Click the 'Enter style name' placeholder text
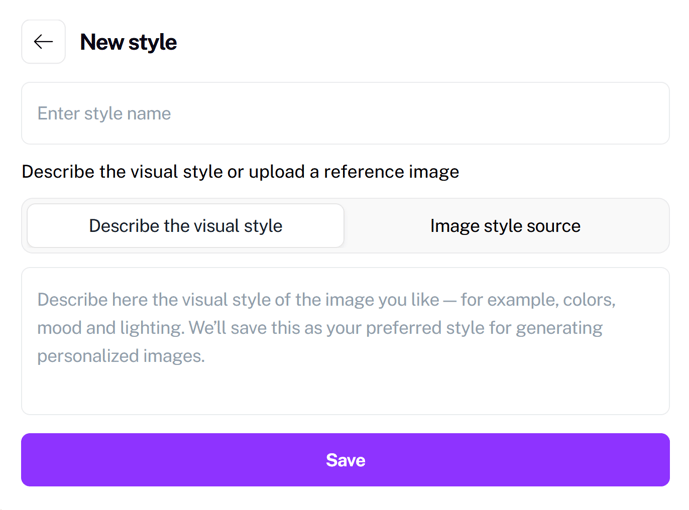This screenshot has width=689, height=510. click(x=104, y=114)
